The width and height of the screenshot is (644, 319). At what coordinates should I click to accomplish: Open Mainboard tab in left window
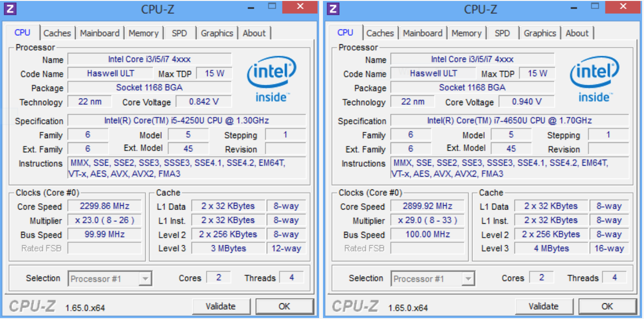point(100,33)
